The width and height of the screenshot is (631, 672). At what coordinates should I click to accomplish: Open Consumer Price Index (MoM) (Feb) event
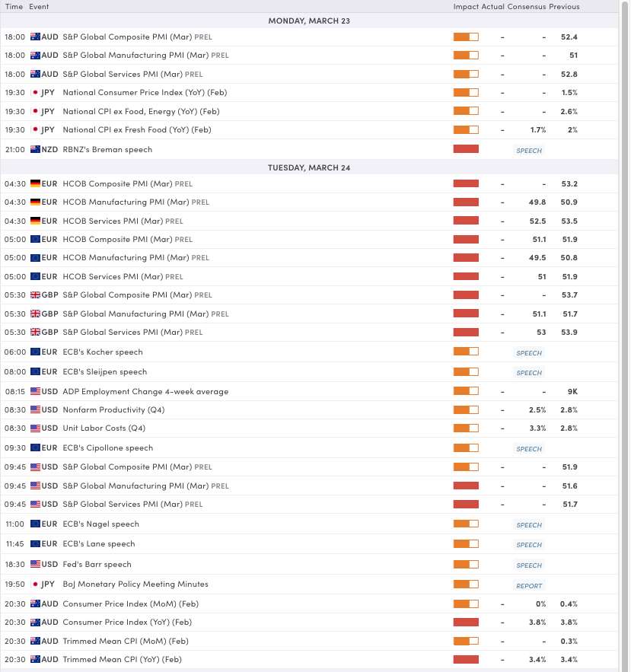tap(131, 604)
